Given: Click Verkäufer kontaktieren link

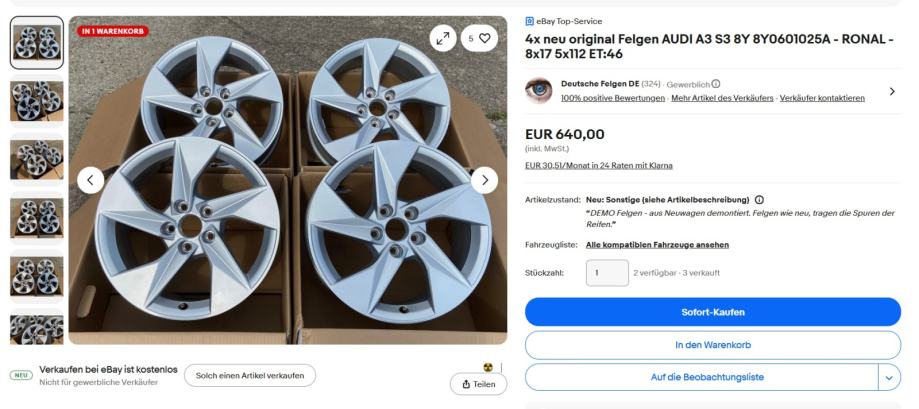Looking at the screenshot, I should [823, 97].
